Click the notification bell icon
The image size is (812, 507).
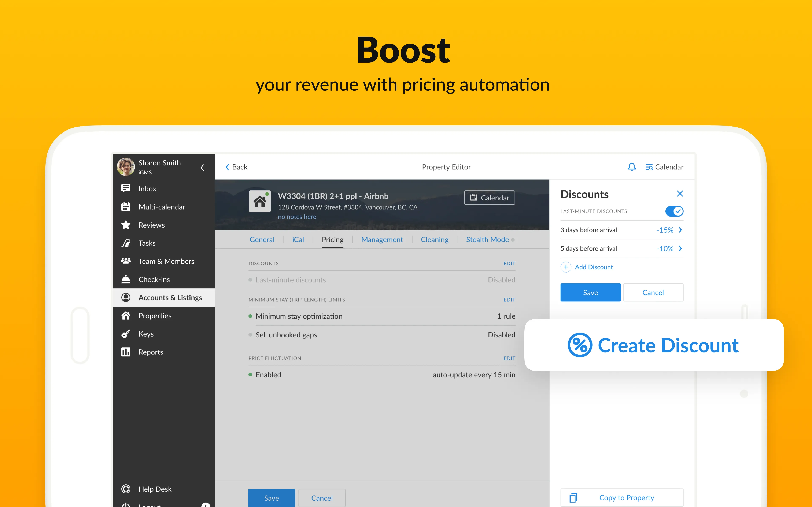631,167
